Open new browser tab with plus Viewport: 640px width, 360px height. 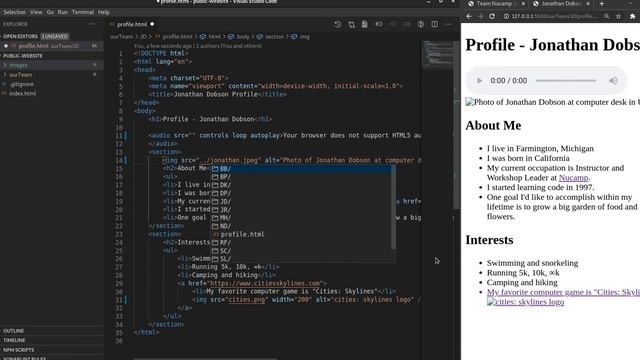(x=602, y=4)
